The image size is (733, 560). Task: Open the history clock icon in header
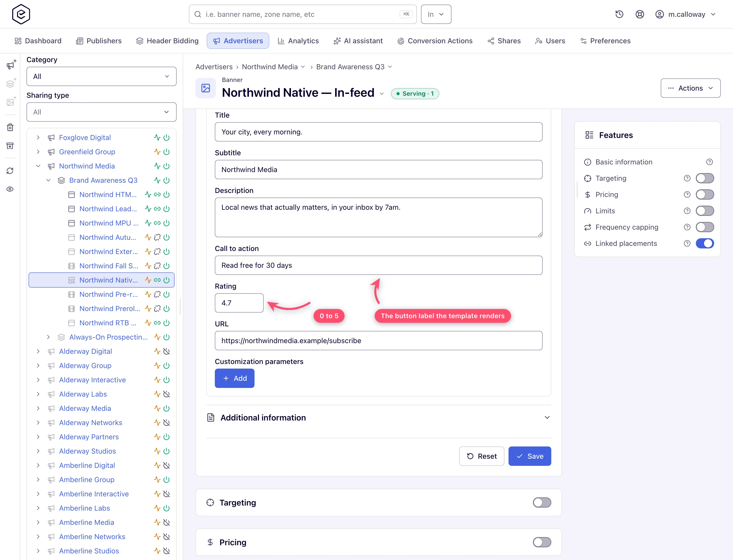pyautogui.click(x=619, y=14)
